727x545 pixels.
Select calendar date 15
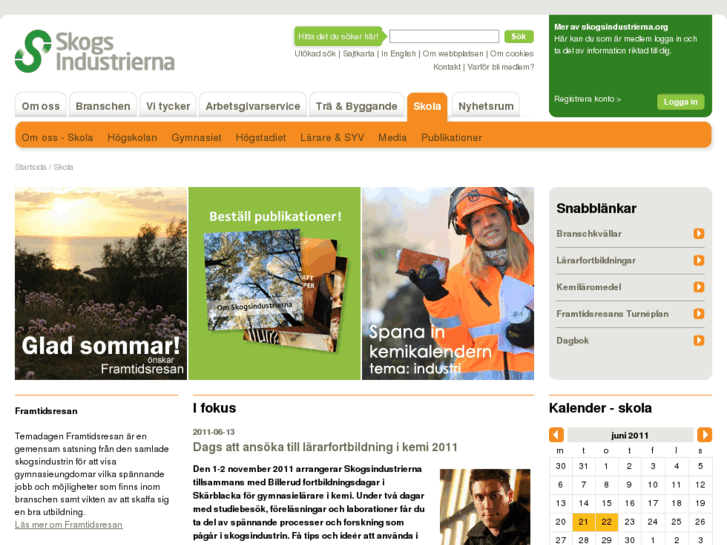606,503
